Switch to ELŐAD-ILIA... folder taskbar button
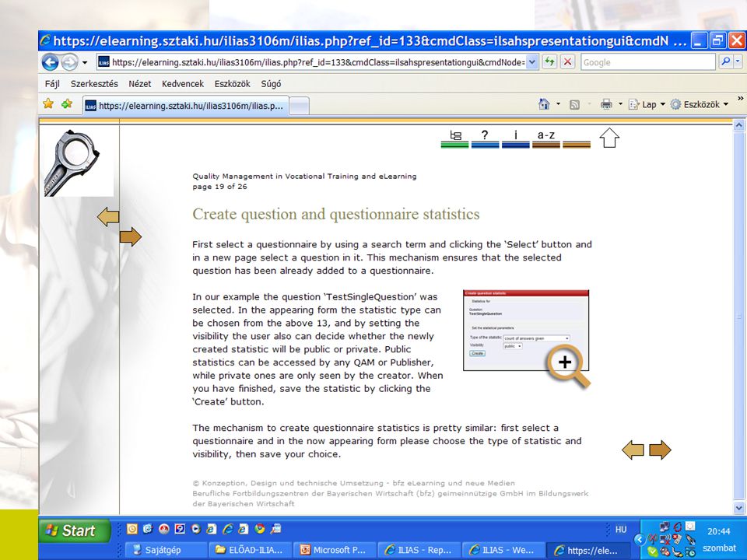The width and height of the screenshot is (747, 560). click(x=251, y=550)
